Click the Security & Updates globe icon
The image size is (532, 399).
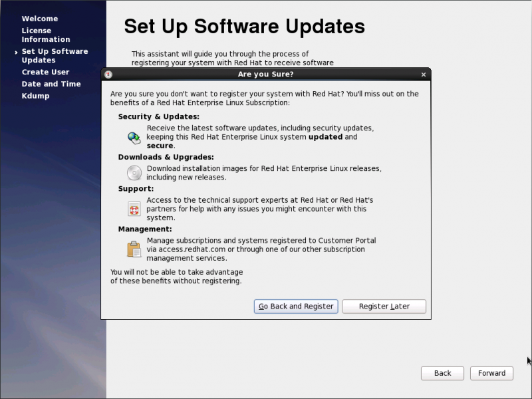point(134,138)
